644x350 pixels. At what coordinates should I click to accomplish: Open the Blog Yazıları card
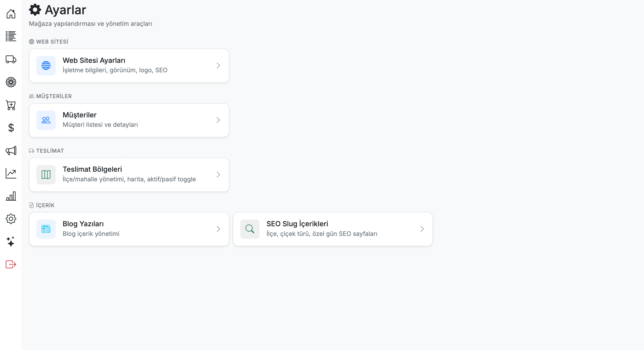click(x=129, y=229)
